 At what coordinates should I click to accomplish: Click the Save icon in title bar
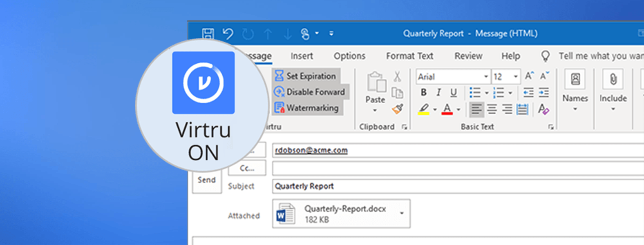tap(208, 33)
